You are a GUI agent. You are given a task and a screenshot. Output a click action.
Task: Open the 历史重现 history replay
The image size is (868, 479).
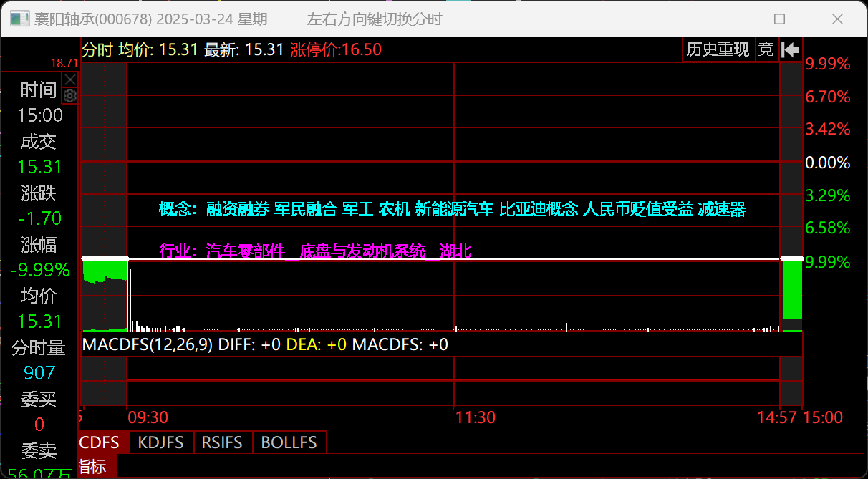[x=718, y=49]
